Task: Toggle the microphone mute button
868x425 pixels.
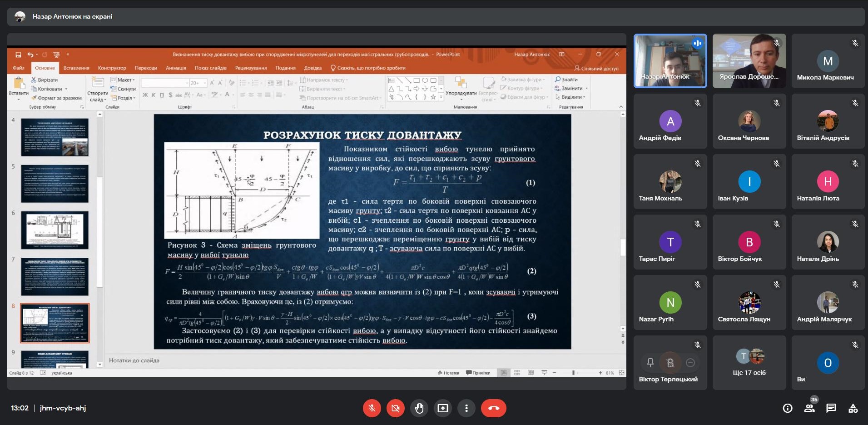Action: (x=372, y=408)
